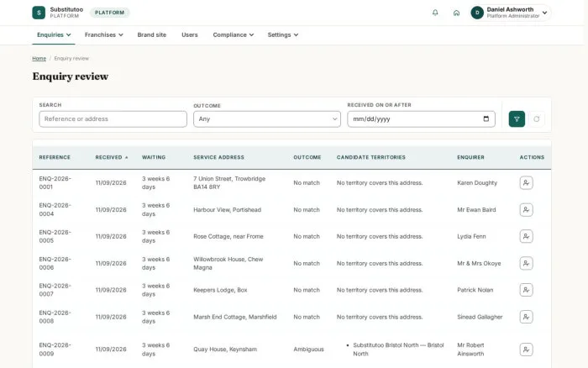Click the PLATFORM badge
This screenshot has height=368, width=588.
109,13
